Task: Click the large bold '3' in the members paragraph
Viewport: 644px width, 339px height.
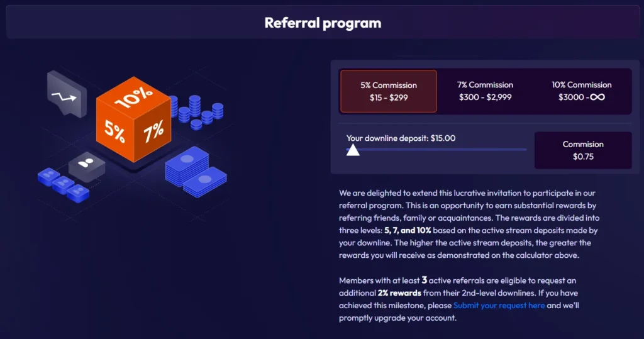Action: (x=424, y=280)
